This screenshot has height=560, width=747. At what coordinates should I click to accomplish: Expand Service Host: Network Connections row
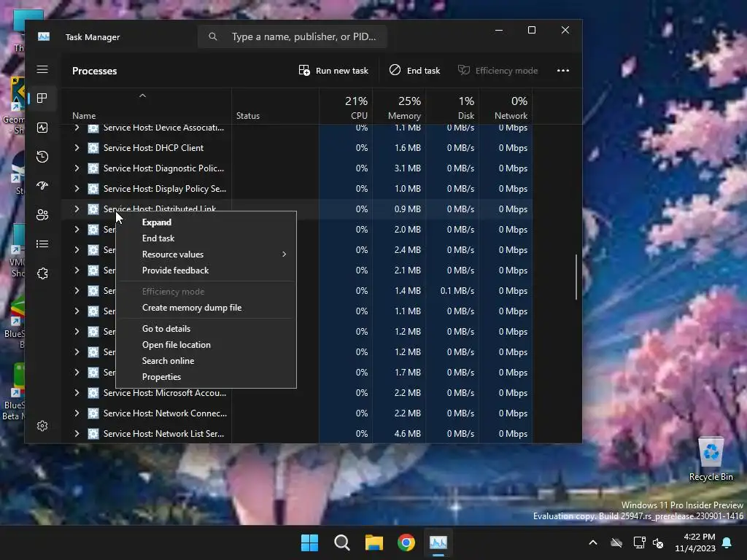point(77,413)
